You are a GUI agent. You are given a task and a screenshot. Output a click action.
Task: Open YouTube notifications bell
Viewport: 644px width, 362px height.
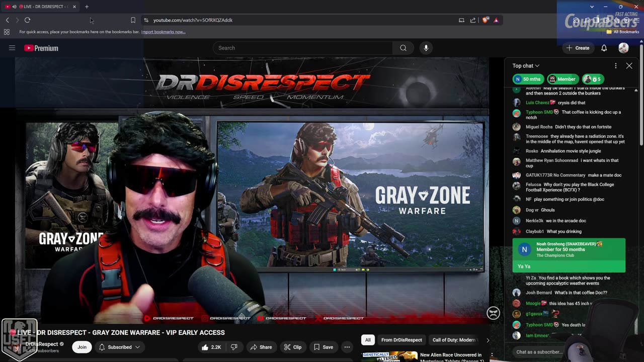[604, 48]
